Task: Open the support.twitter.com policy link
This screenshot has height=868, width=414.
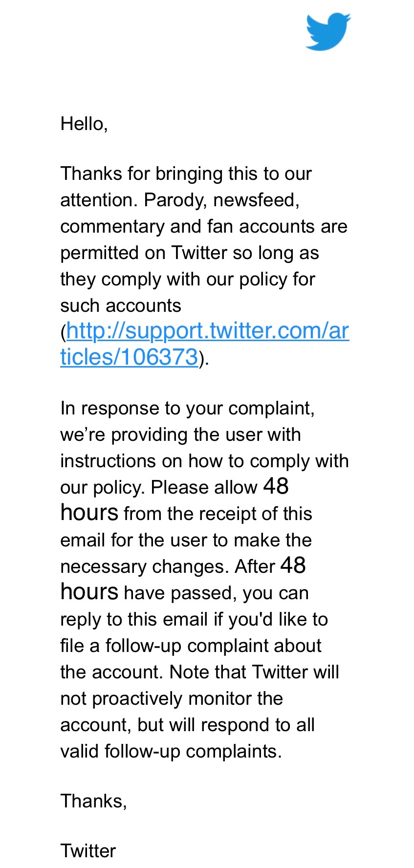Action: (207, 331)
